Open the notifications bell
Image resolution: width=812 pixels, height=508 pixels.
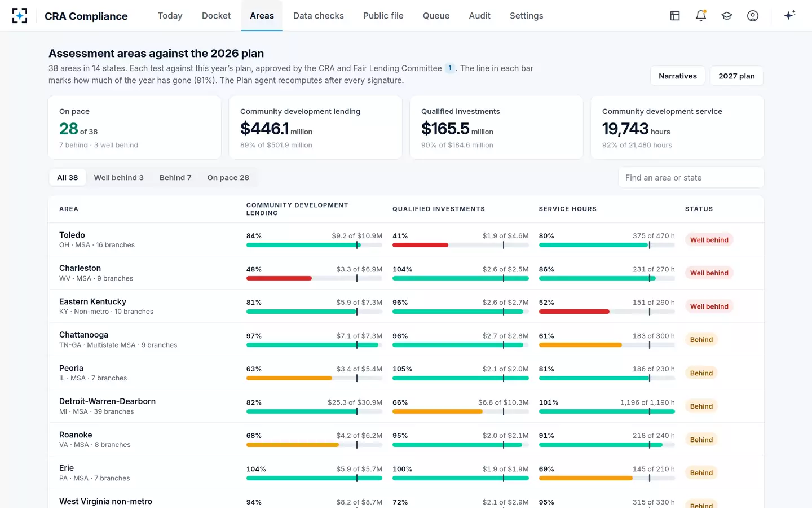(x=701, y=16)
